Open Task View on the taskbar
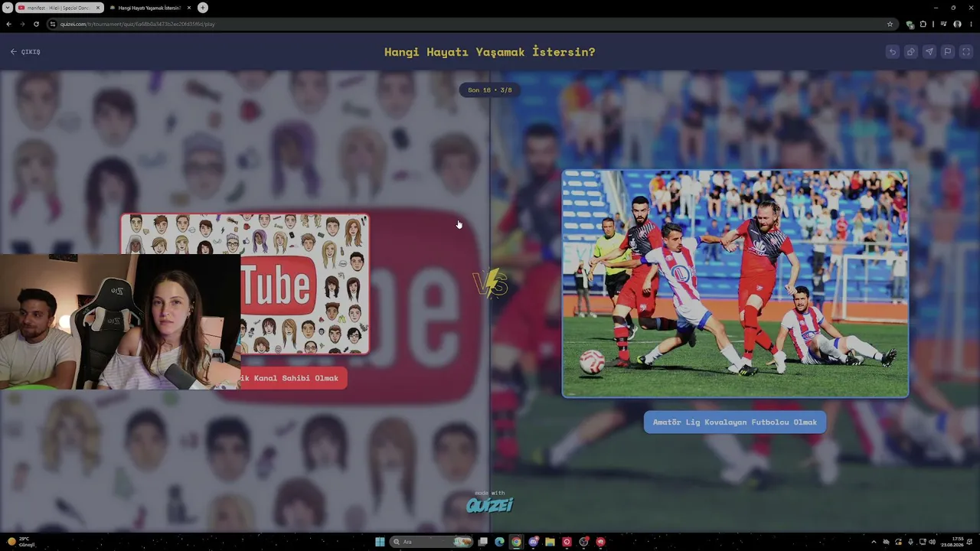The image size is (980, 551). (483, 542)
